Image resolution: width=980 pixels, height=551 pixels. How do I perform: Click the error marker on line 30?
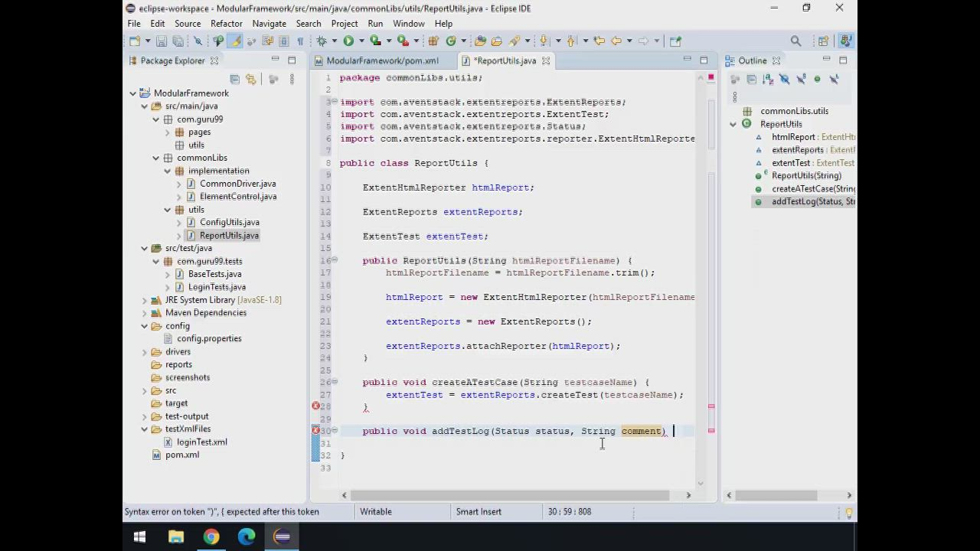point(315,431)
